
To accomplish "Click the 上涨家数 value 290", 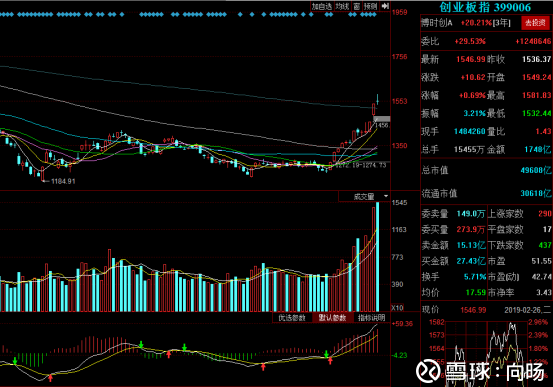I will (x=545, y=213).
